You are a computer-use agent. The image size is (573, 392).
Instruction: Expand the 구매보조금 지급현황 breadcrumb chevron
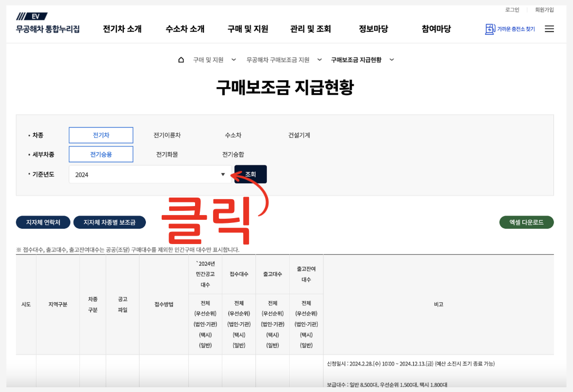click(x=391, y=60)
